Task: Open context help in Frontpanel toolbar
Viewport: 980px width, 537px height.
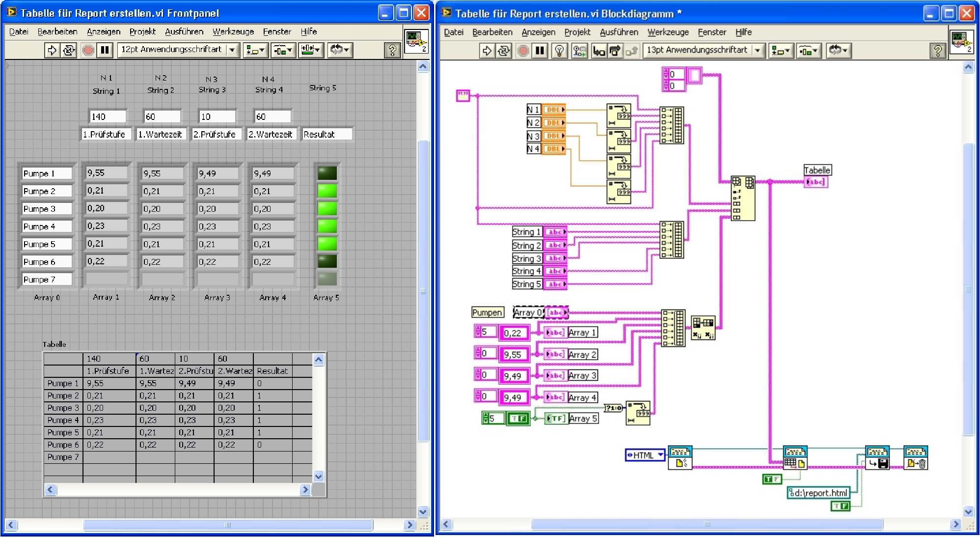Action: 392,50
